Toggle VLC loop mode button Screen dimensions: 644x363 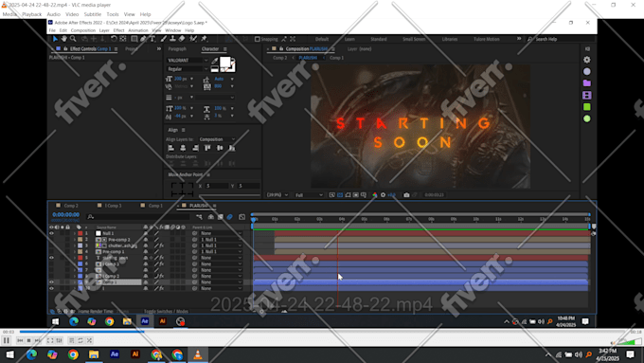coord(80,340)
